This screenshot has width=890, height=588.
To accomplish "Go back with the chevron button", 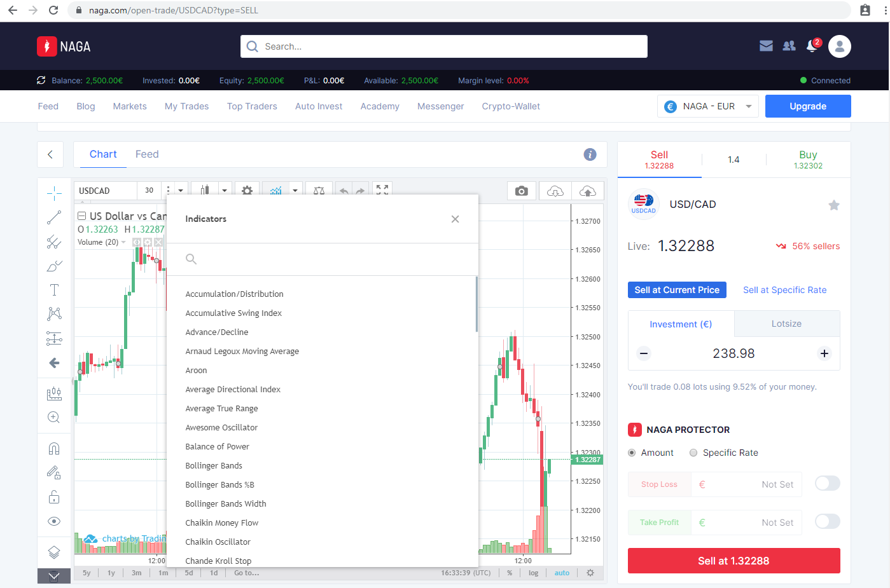I will [x=50, y=154].
